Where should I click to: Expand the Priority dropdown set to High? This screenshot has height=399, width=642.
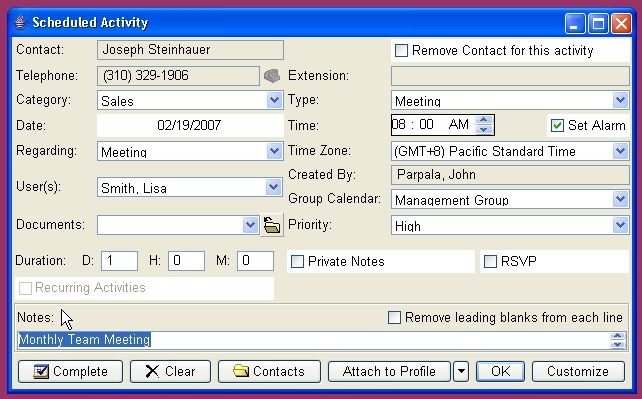point(621,225)
